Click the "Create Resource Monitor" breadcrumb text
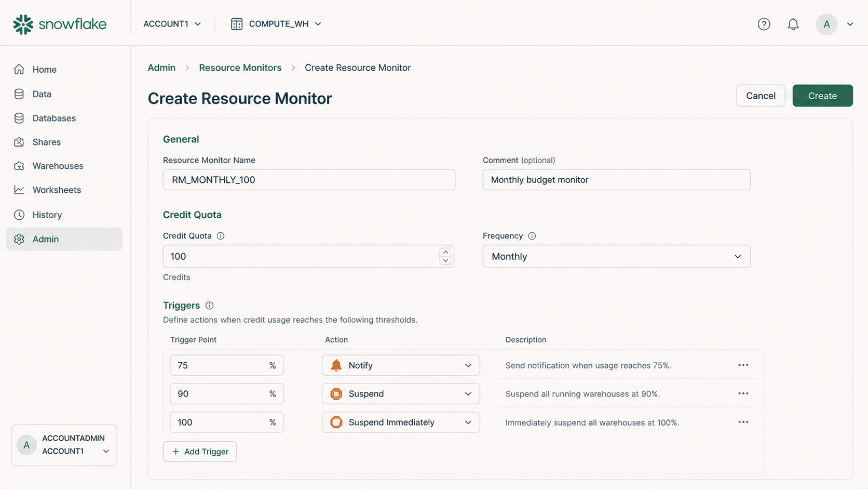This screenshot has width=868, height=489. coord(358,68)
